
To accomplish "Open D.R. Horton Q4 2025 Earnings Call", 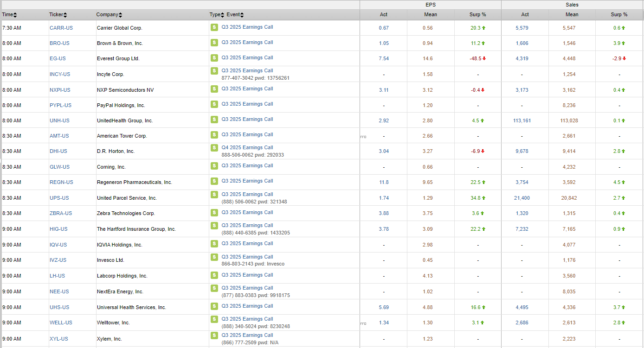I will tap(247, 148).
